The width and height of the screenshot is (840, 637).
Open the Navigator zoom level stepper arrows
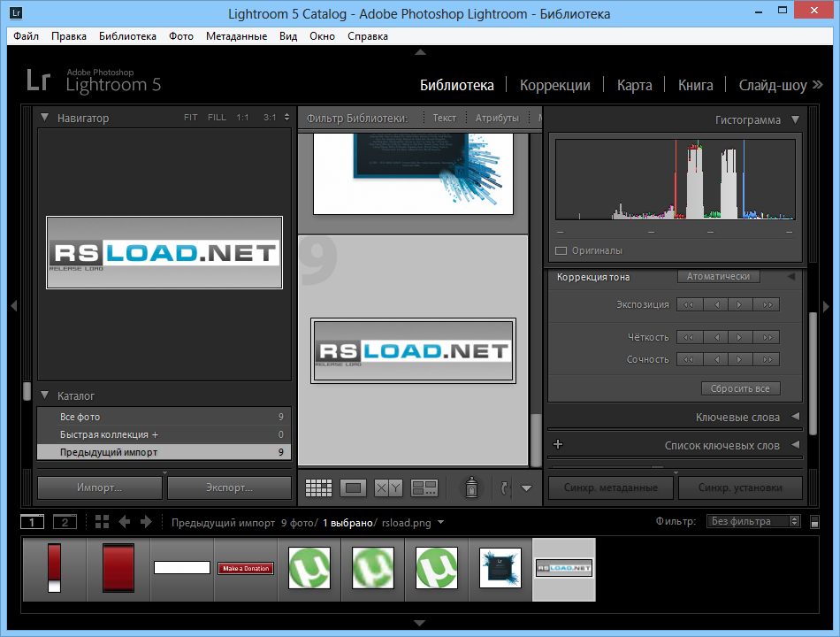click(x=286, y=118)
